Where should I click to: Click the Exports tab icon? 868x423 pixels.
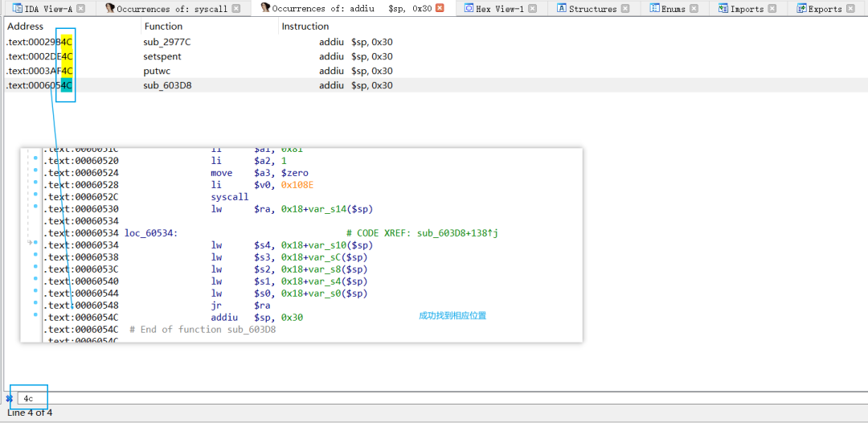pyautogui.click(x=801, y=8)
